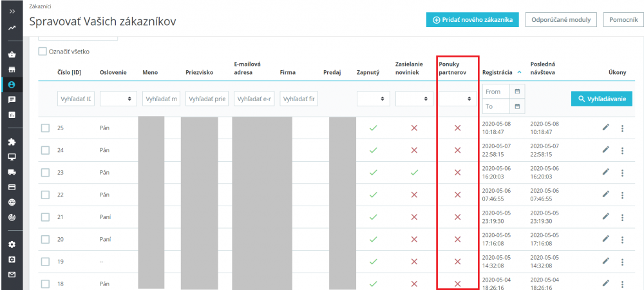Screen dimensions: 644x290
Task: Open more actions menu for customer 25
Action: 622,129
